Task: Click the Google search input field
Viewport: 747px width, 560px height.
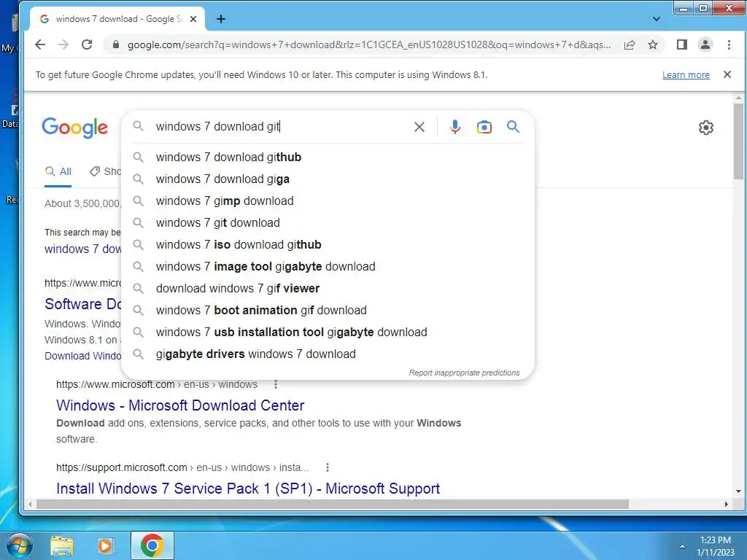Action: click(x=281, y=127)
